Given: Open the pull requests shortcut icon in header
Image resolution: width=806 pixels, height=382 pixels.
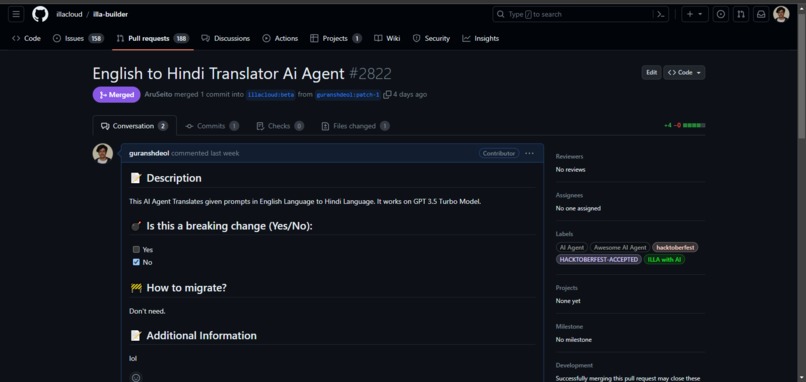Looking at the screenshot, I should pyautogui.click(x=741, y=14).
